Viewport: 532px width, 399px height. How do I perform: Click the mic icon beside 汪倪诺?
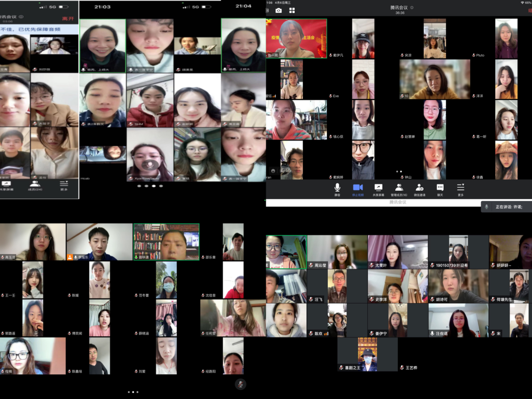pyautogui.click(x=432, y=333)
